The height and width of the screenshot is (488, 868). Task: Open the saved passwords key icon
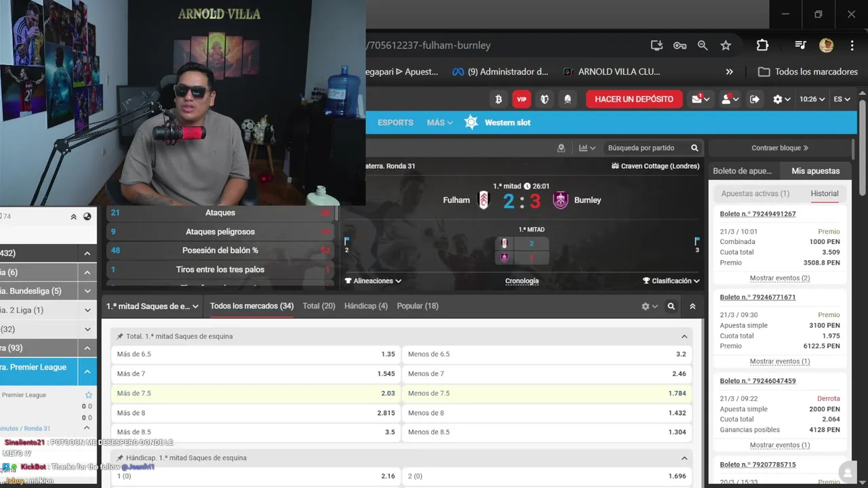coord(679,45)
